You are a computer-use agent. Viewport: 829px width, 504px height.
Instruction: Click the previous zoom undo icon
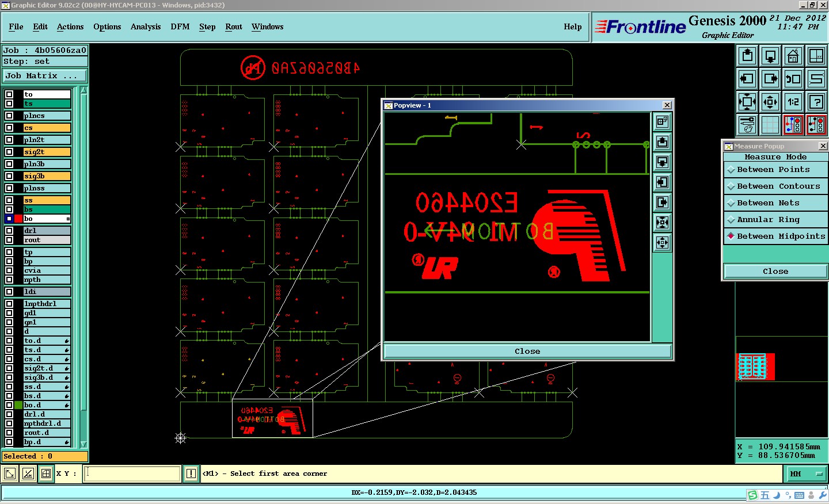793,79
